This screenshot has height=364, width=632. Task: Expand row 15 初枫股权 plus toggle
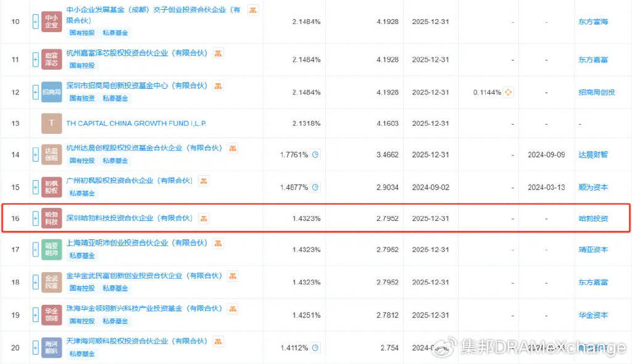point(35,187)
